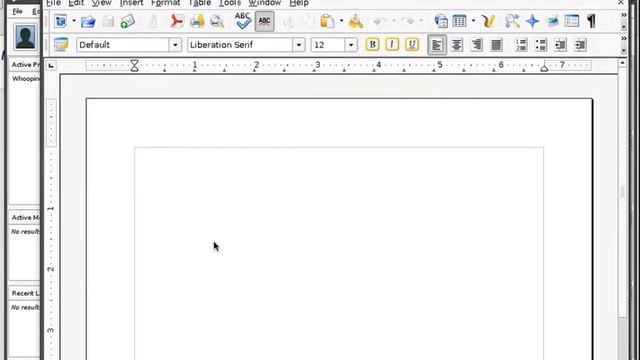This screenshot has height=360, width=640.
Task: Open the Table menu
Action: pos(200,3)
